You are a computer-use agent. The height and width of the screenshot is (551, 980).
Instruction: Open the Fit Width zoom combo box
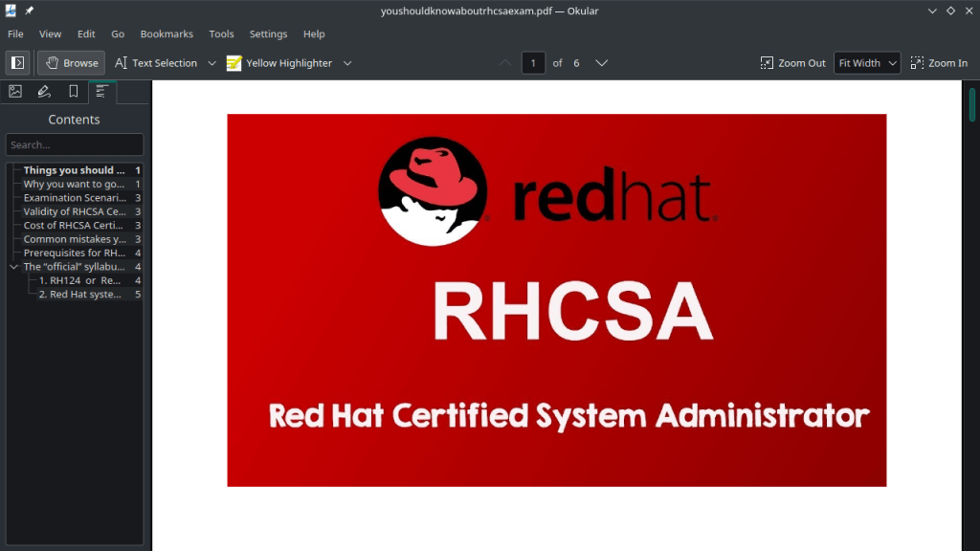tap(866, 63)
